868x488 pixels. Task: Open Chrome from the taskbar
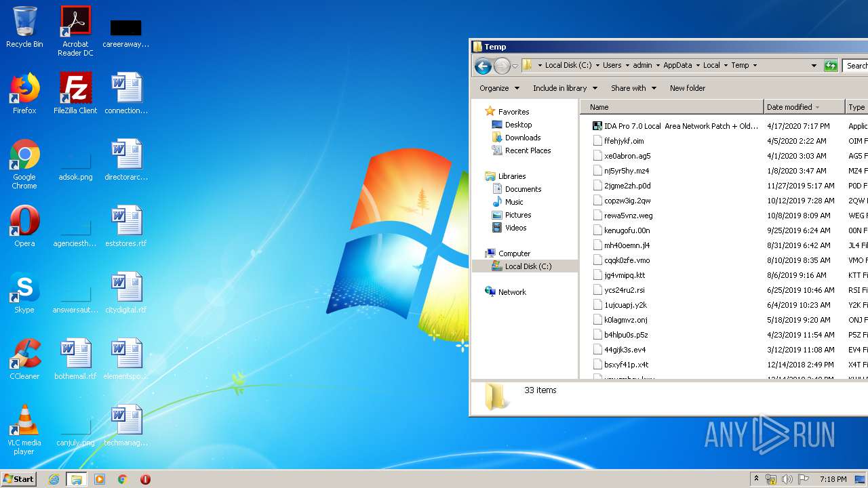click(x=123, y=479)
